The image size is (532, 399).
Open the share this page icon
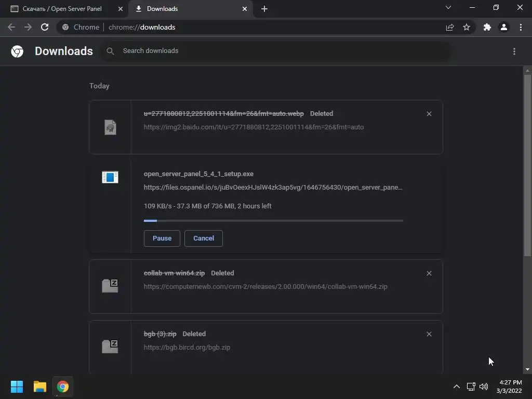[x=450, y=27]
